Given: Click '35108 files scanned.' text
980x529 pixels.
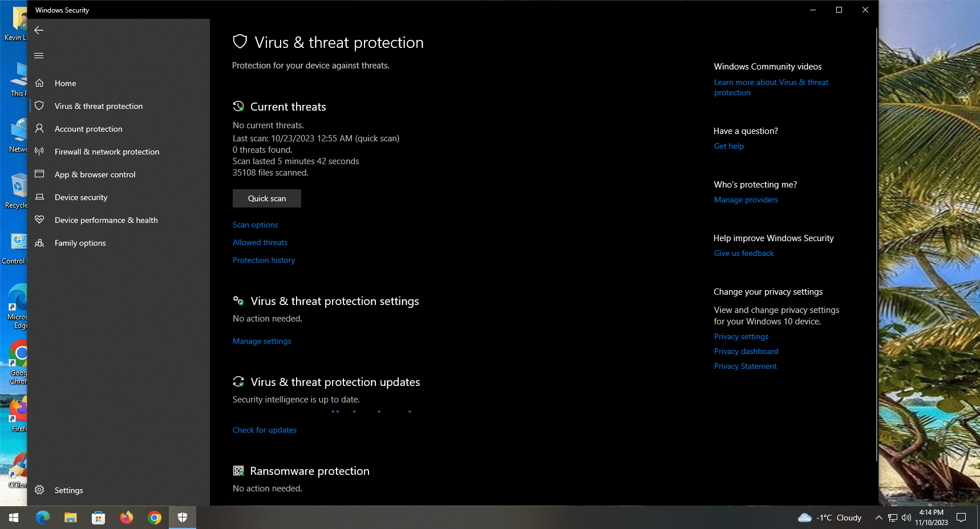Looking at the screenshot, I should (x=270, y=173).
